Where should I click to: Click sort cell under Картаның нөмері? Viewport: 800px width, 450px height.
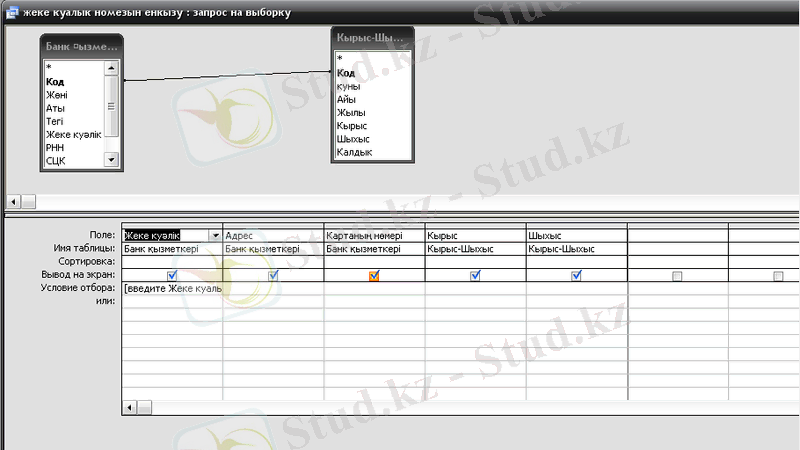[374, 262]
